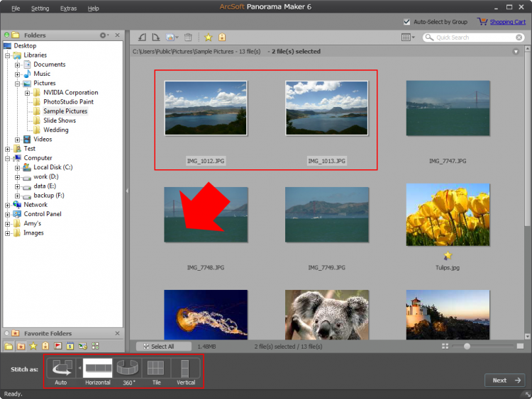Viewport: 532px width, 399px height.
Task: Select the Tulips.jpg thumbnail
Action: 448,215
